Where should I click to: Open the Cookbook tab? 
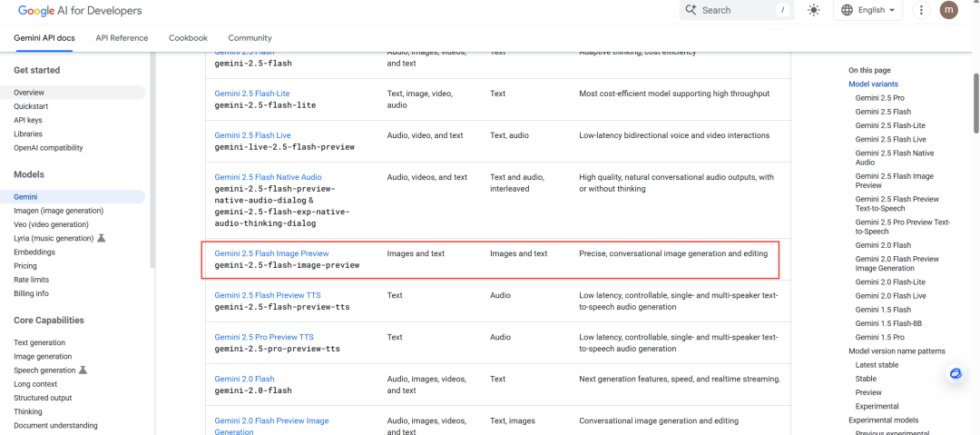(188, 38)
